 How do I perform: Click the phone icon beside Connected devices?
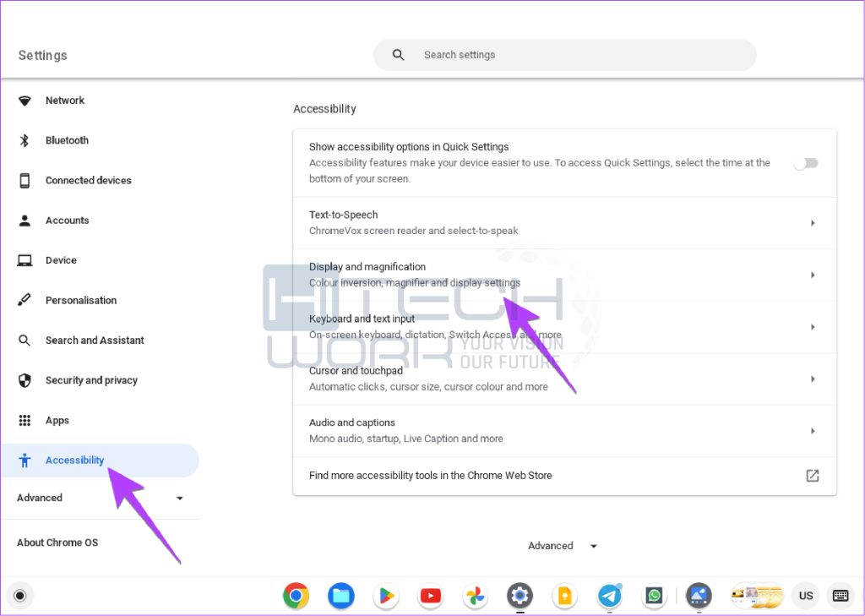pos(24,181)
